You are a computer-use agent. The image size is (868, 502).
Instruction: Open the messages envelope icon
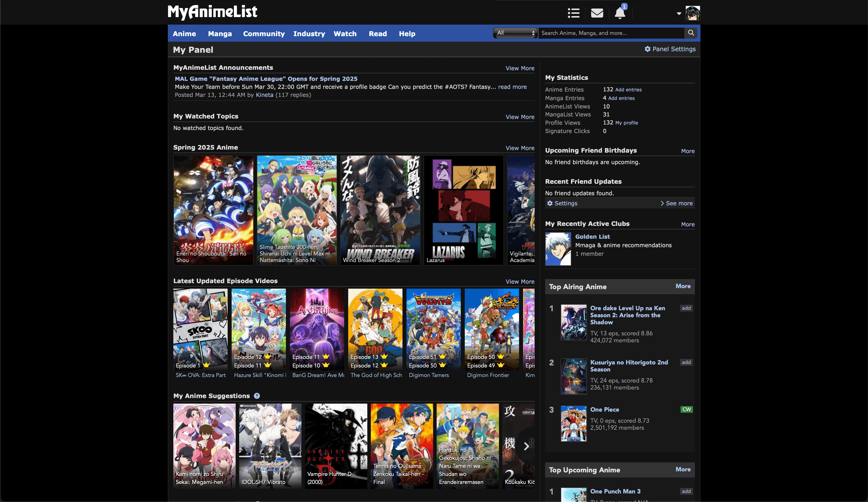tap(597, 13)
